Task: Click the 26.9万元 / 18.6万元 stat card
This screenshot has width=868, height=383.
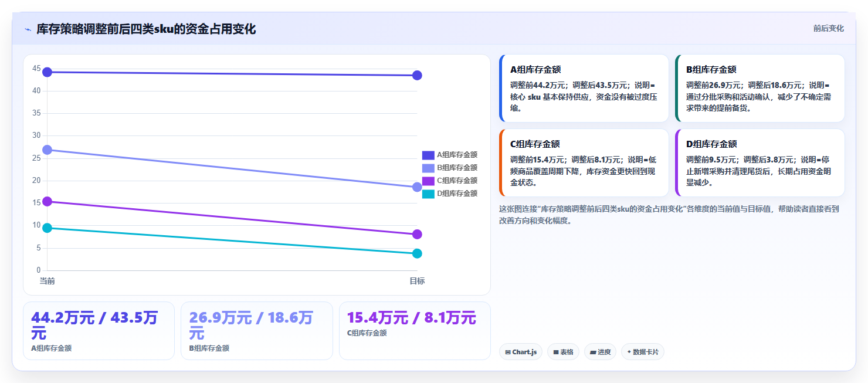Action: 257,331
